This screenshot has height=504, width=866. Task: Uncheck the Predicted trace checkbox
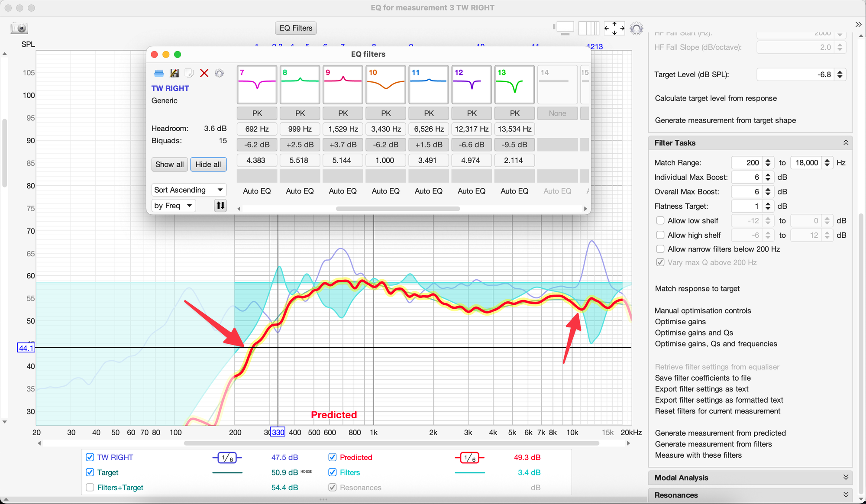coord(333,457)
